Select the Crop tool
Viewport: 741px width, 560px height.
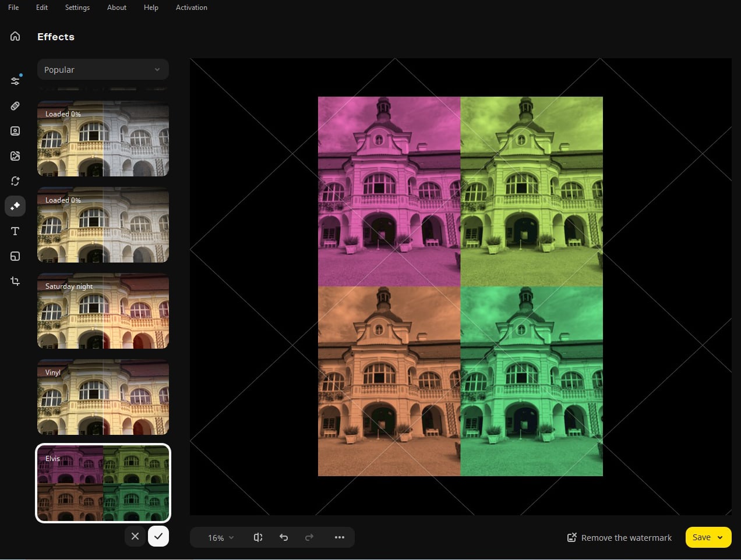pyautogui.click(x=15, y=281)
